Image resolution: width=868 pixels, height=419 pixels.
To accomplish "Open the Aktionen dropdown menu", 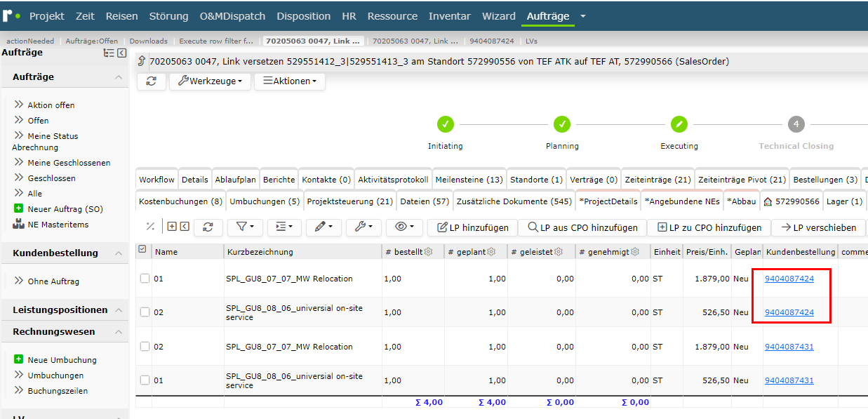I will pos(289,81).
